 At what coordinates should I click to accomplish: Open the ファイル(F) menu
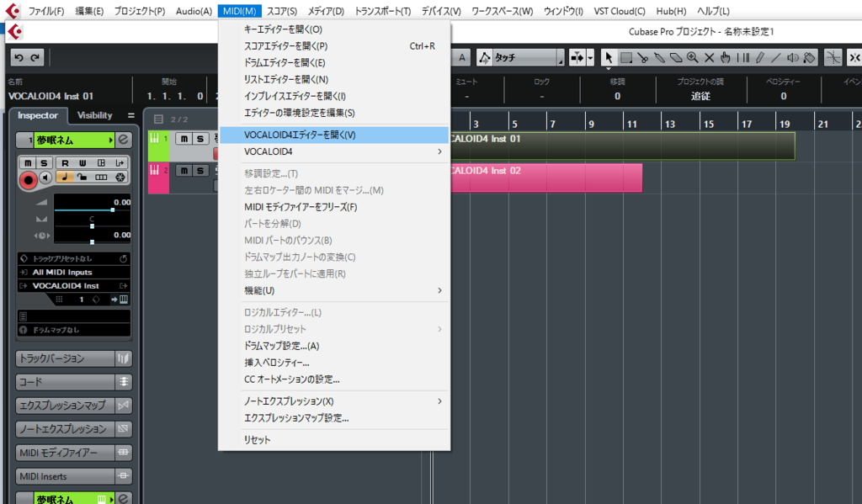point(46,11)
